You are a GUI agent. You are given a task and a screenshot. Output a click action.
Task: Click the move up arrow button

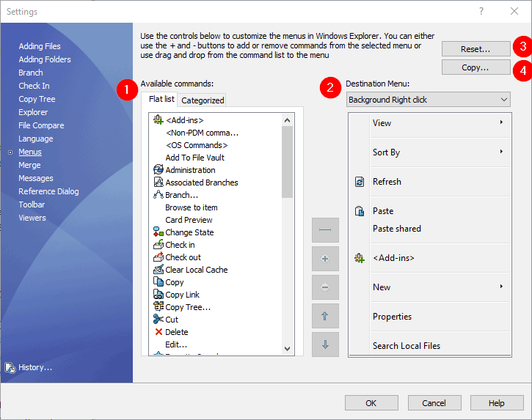click(x=325, y=316)
